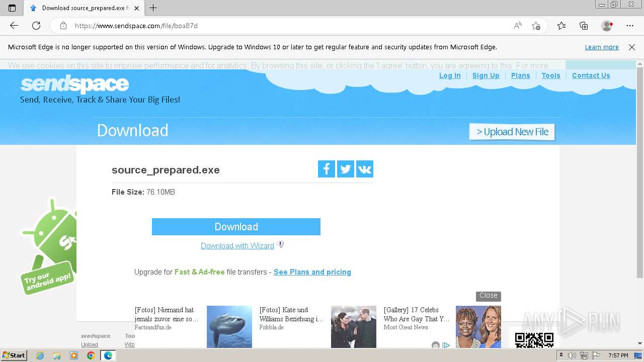Click the footer Upload link

[x=90, y=345]
